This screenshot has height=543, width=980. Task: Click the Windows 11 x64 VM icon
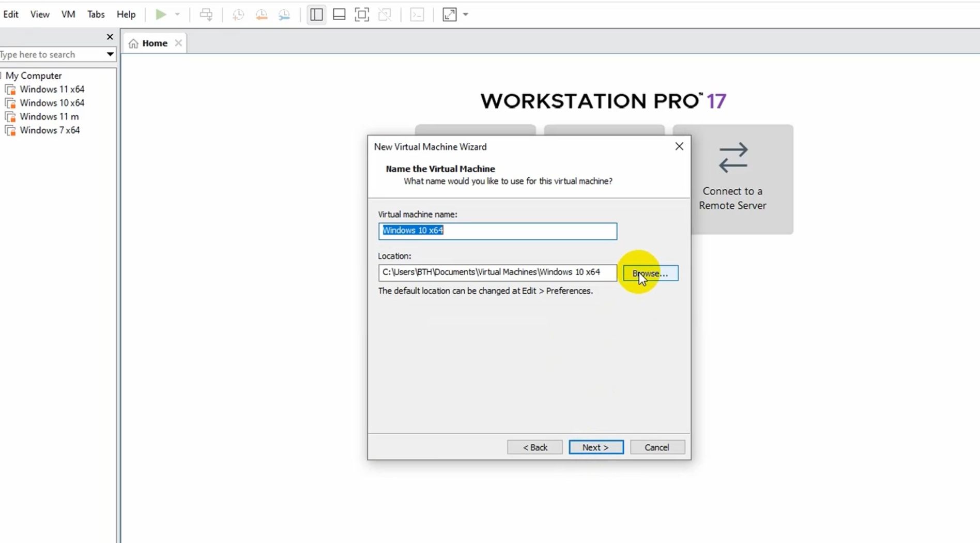10,89
